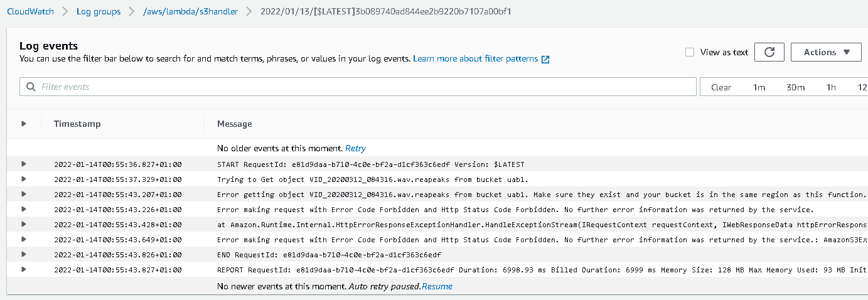
Task: Click timestamp 2022-01-14T00:55:37.329+01:00
Action: click(118, 179)
